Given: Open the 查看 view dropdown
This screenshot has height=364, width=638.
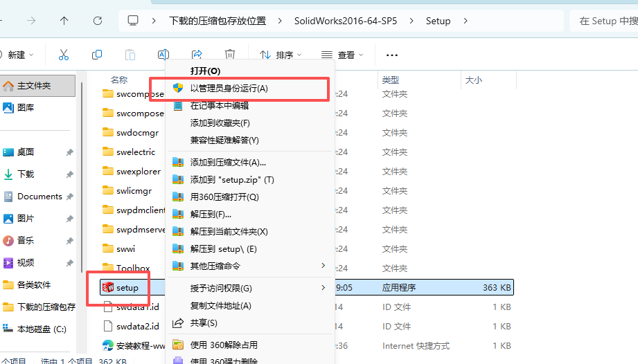Looking at the screenshot, I should (342, 55).
